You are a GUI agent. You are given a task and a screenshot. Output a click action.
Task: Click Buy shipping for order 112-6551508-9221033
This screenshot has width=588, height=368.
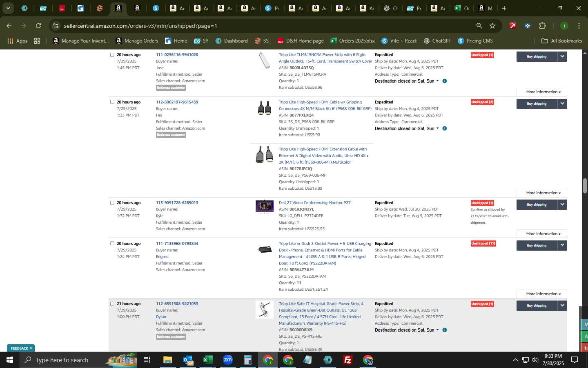(x=537, y=305)
